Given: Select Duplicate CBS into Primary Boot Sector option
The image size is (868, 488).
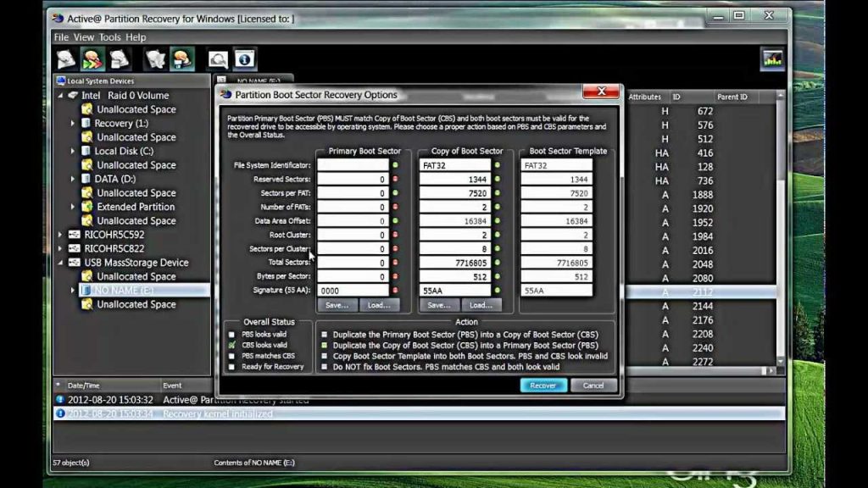Looking at the screenshot, I should click(x=325, y=345).
